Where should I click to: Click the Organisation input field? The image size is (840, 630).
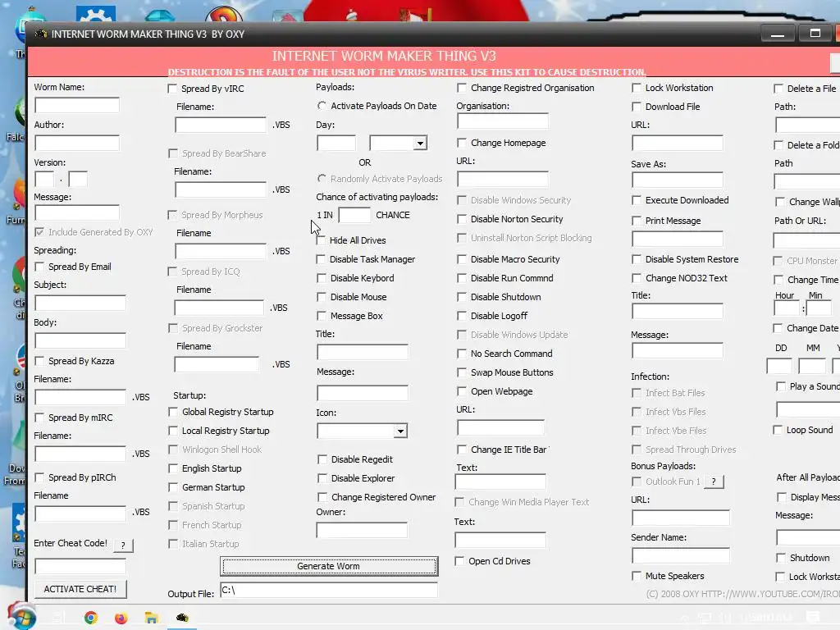tap(503, 121)
